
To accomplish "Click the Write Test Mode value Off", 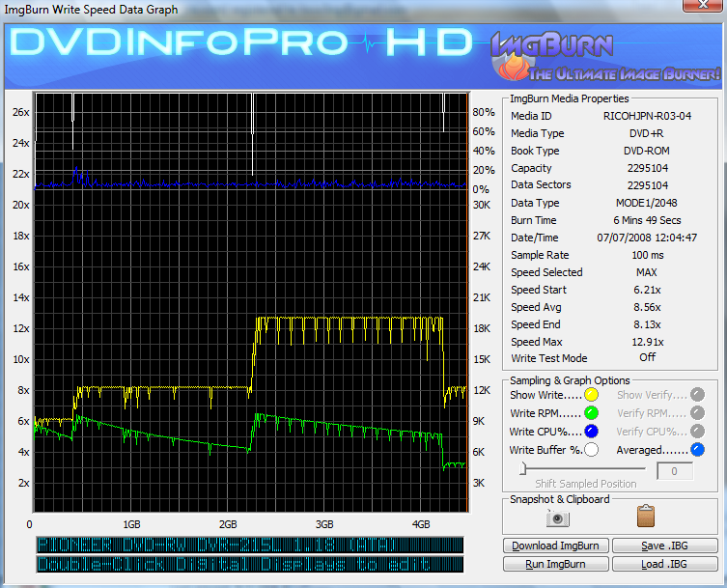I will (x=647, y=357).
